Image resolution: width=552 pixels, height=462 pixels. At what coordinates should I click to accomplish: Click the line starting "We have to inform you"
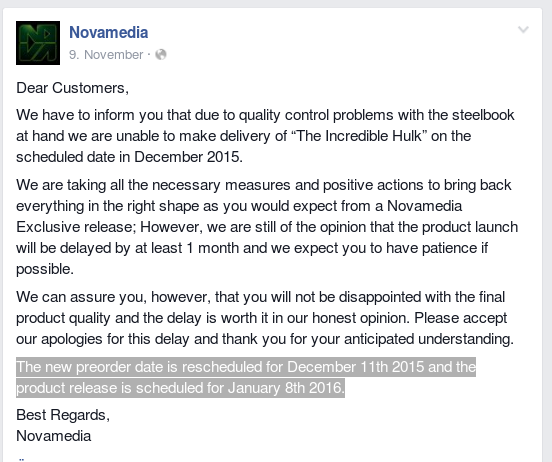point(265,115)
